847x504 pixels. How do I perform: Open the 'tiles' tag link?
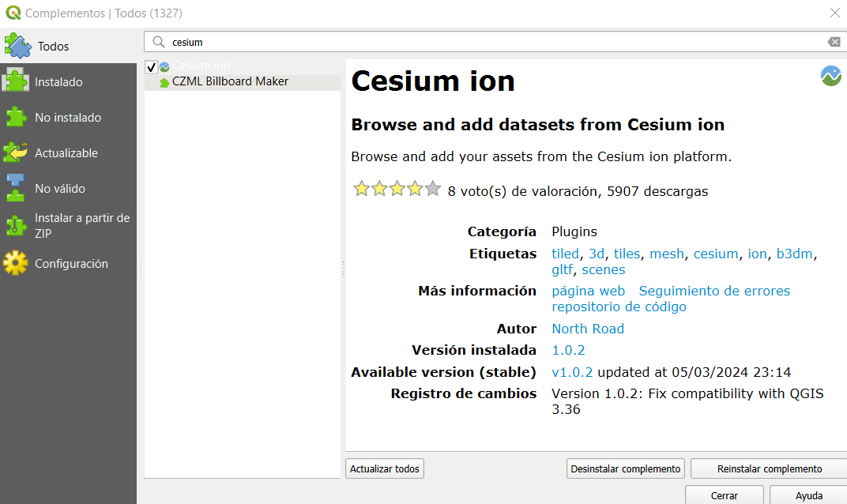627,254
